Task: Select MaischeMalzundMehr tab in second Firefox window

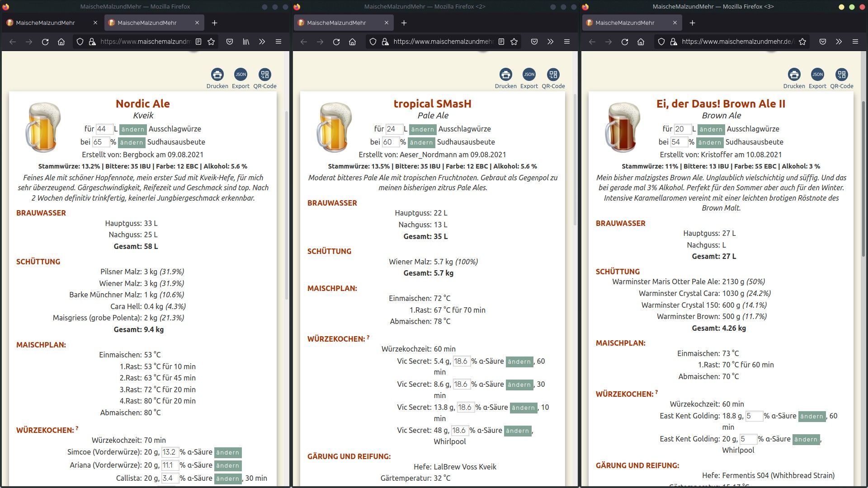Action: [x=344, y=23]
